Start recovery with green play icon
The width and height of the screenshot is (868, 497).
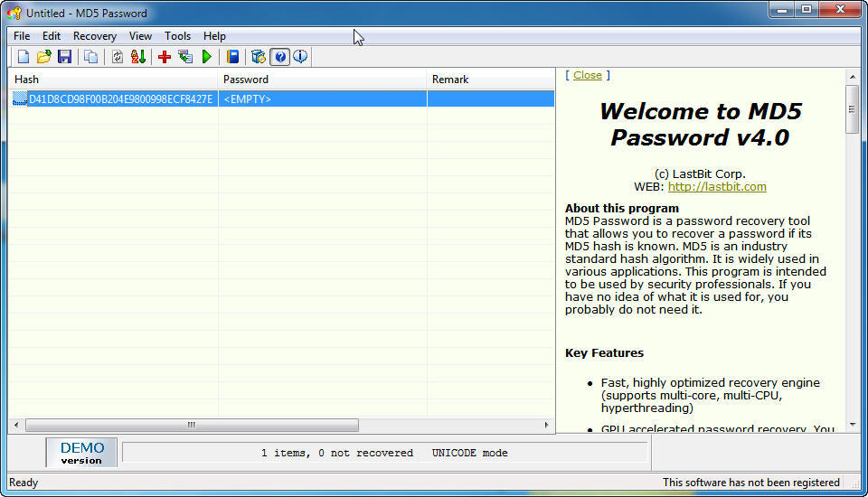tap(207, 56)
